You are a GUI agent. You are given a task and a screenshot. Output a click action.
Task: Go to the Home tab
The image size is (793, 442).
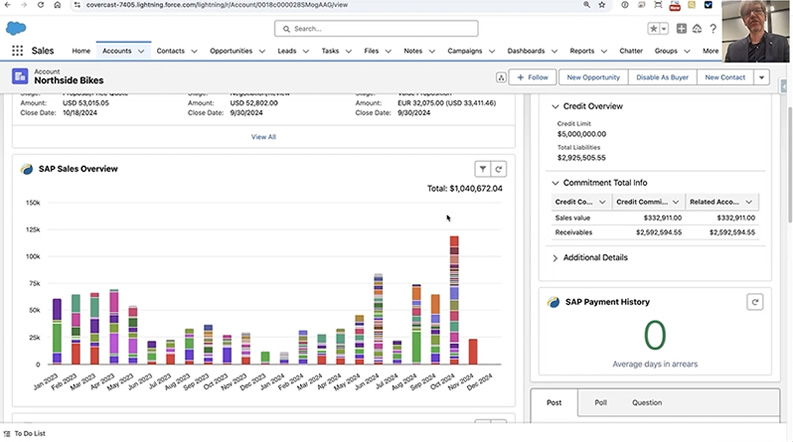pos(81,51)
